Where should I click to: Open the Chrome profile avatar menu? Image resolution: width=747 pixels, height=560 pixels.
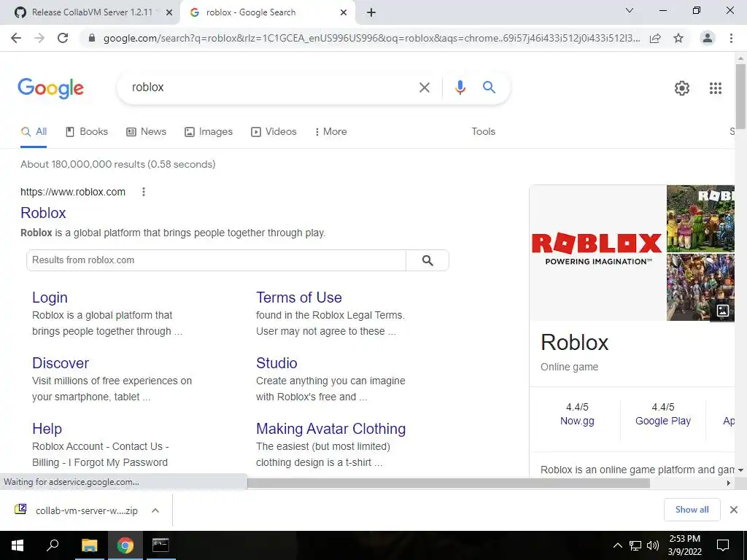tap(708, 38)
